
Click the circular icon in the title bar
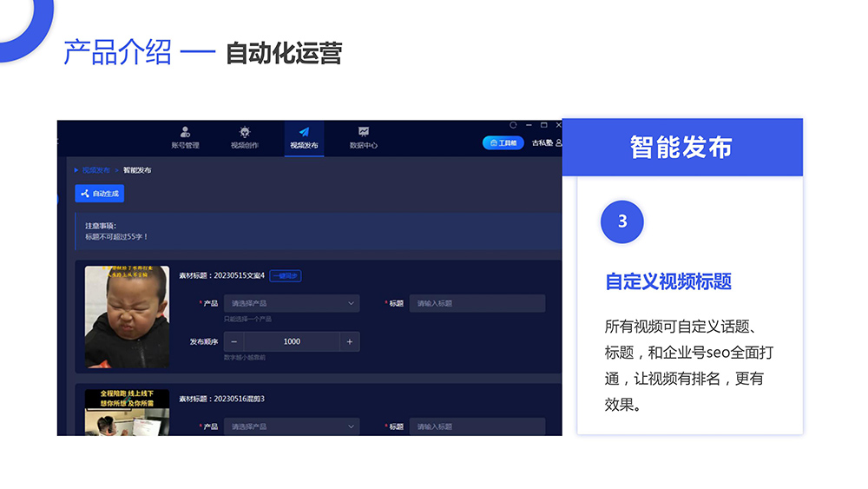513,125
